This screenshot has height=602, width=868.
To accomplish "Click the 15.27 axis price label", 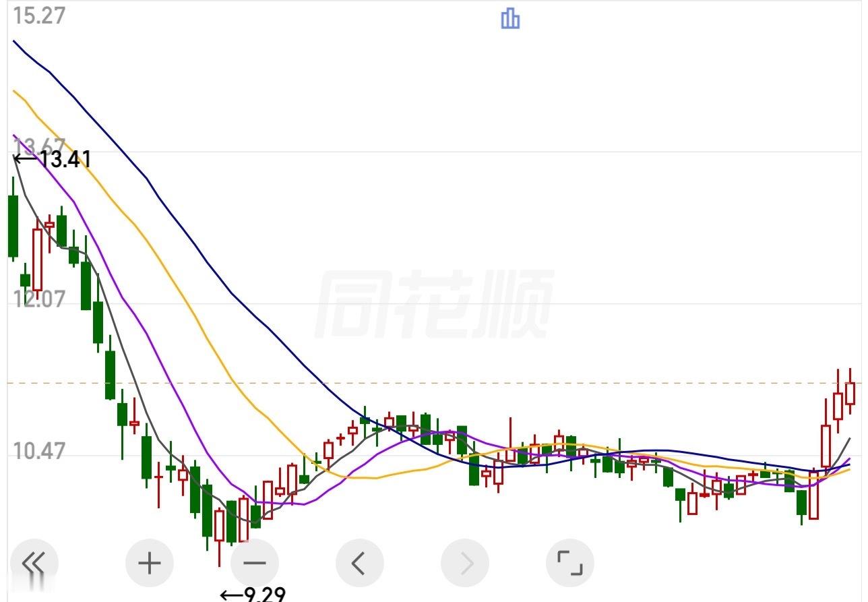I will pos(40,16).
